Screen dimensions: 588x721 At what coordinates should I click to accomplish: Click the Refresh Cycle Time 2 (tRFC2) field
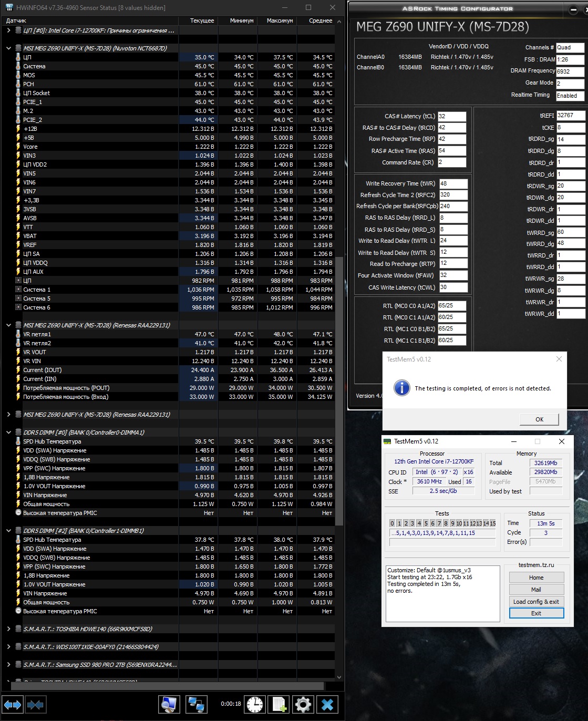tap(453, 194)
